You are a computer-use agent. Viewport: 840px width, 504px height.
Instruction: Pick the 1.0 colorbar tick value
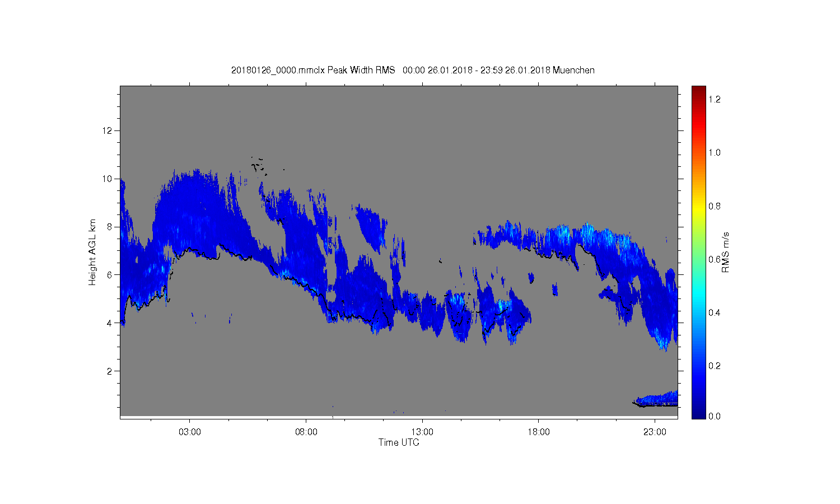click(x=714, y=152)
